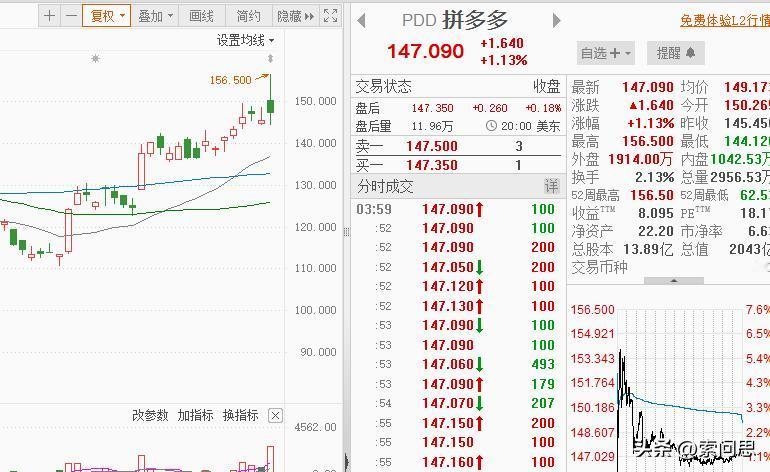Click the 52周最高 156.50 value
The image size is (770, 472).
tap(652, 195)
